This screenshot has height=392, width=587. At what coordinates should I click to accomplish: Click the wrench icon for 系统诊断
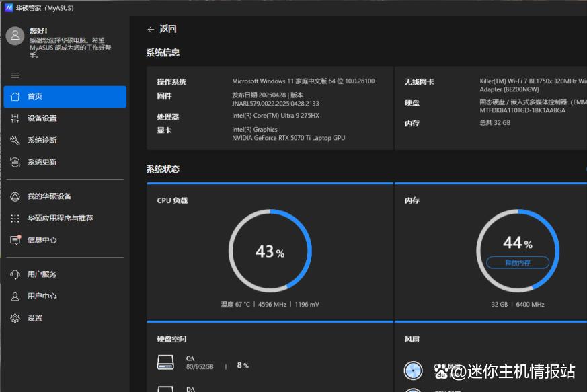click(x=15, y=141)
